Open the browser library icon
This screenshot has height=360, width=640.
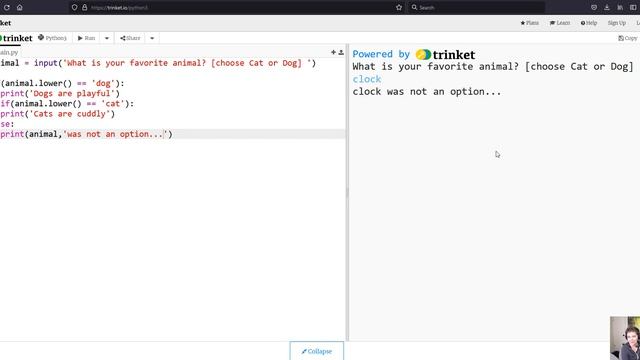coord(620,7)
